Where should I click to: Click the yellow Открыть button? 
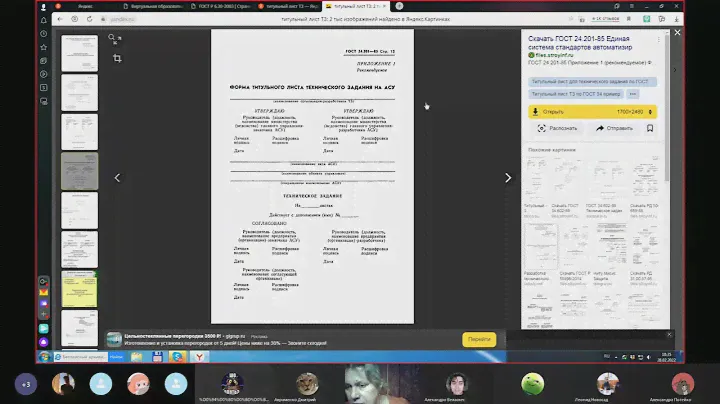[560, 112]
